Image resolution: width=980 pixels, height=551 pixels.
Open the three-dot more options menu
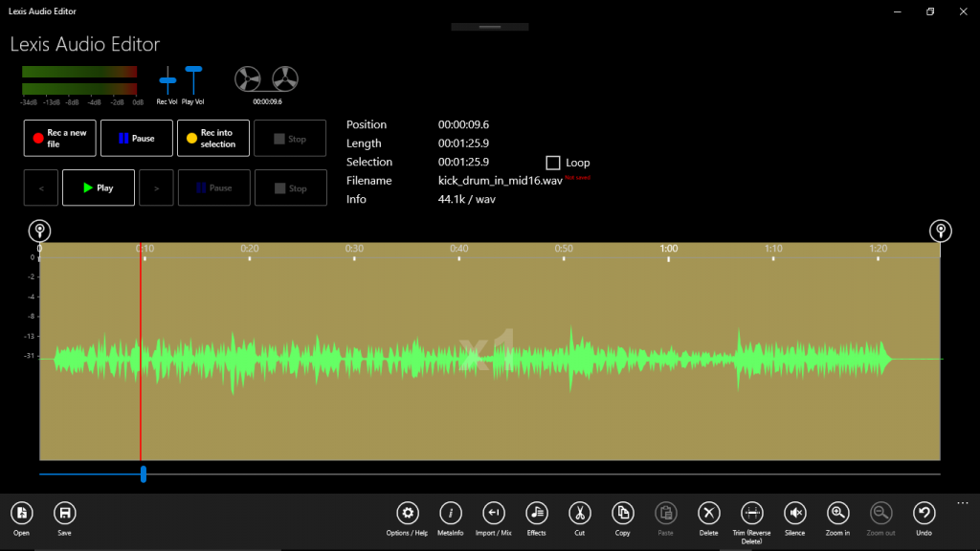click(962, 502)
